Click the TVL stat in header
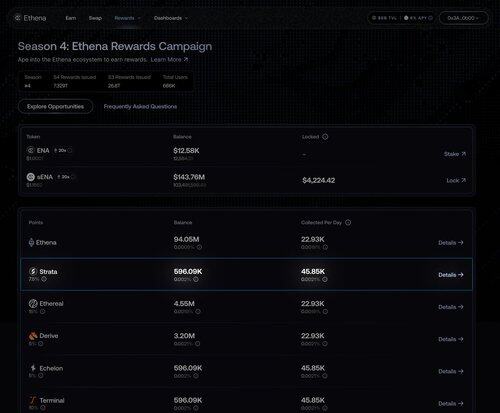The image size is (500, 413). click(384, 18)
